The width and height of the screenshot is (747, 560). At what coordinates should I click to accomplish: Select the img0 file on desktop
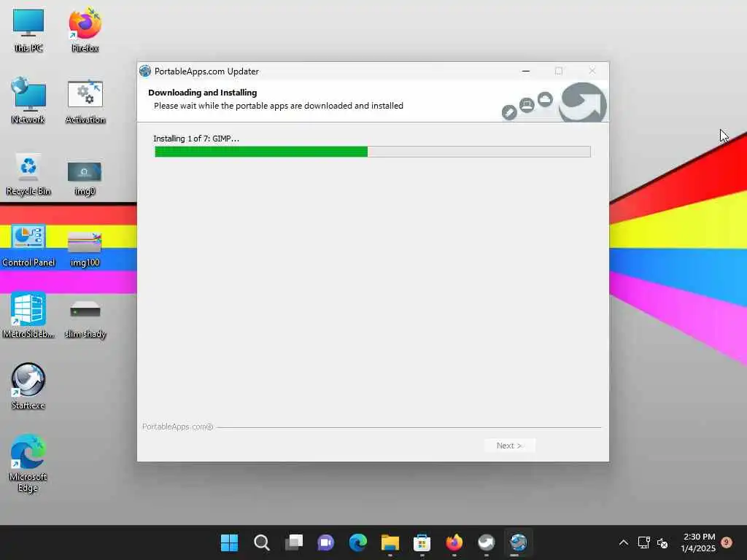[x=85, y=178]
